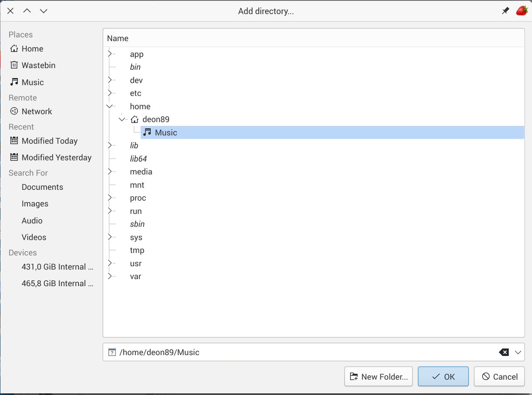Viewport: 532px width, 395px height.
Task: Expand the lib folder
Action: click(110, 145)
